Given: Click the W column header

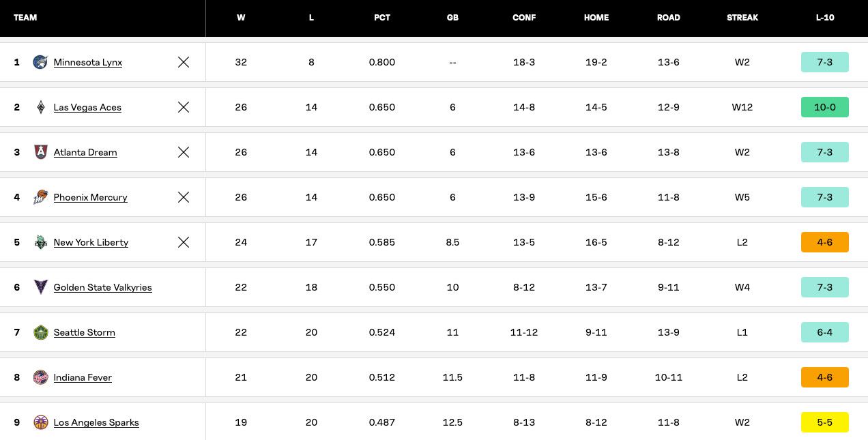Looking at the screenshot, I should click(241, 18).
